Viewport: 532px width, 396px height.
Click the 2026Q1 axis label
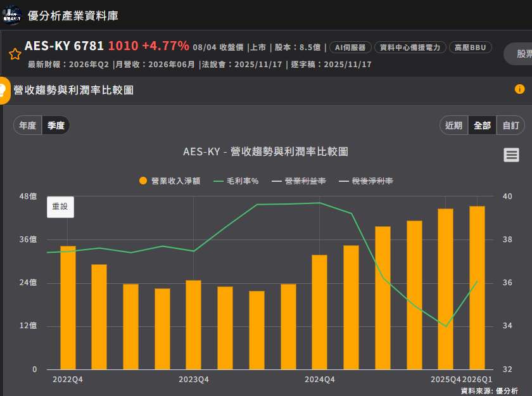477,380
